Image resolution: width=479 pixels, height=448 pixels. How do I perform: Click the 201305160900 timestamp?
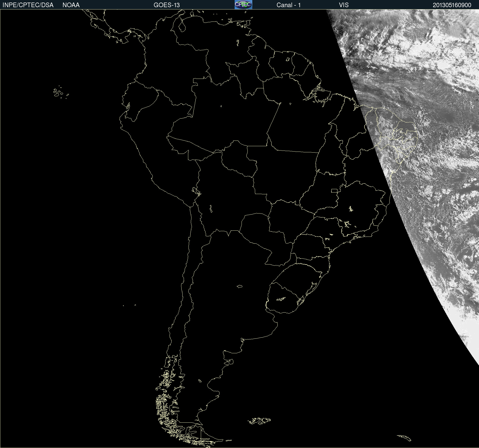(x=452, y=5)
